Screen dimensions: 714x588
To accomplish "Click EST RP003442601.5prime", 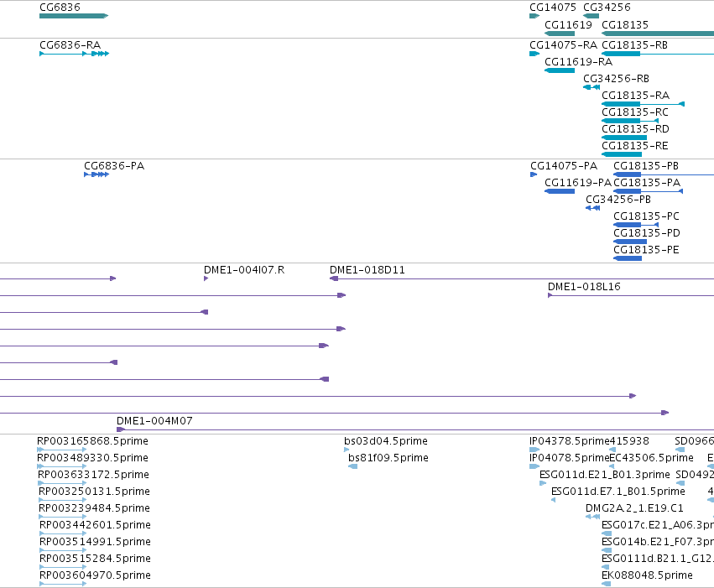I will pos(95,525).
